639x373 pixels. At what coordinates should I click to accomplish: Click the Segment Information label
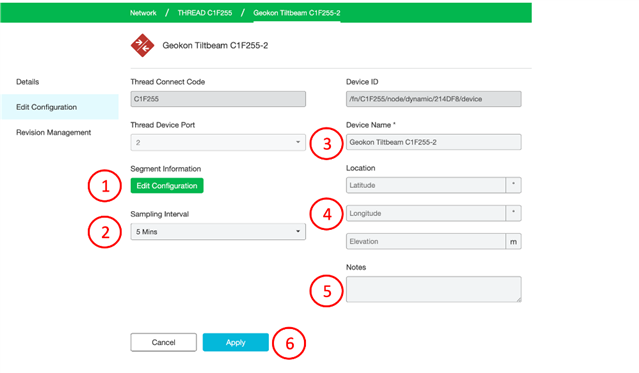click(x=165, y=169)
